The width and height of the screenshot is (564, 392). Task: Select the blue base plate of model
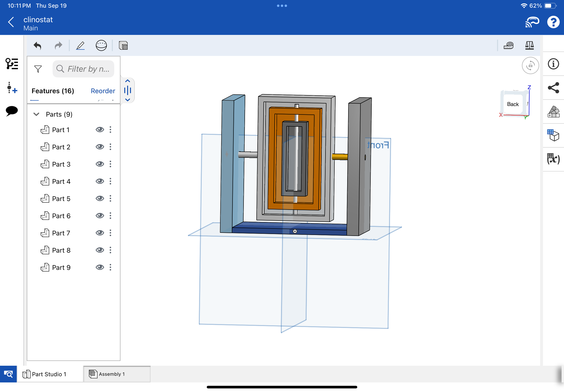pos(289,229)
